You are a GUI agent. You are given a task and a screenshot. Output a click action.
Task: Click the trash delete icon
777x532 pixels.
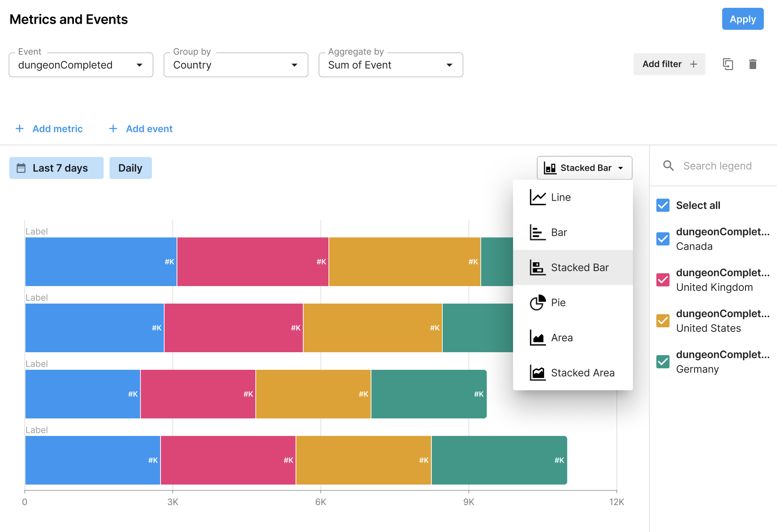(752, 64)
